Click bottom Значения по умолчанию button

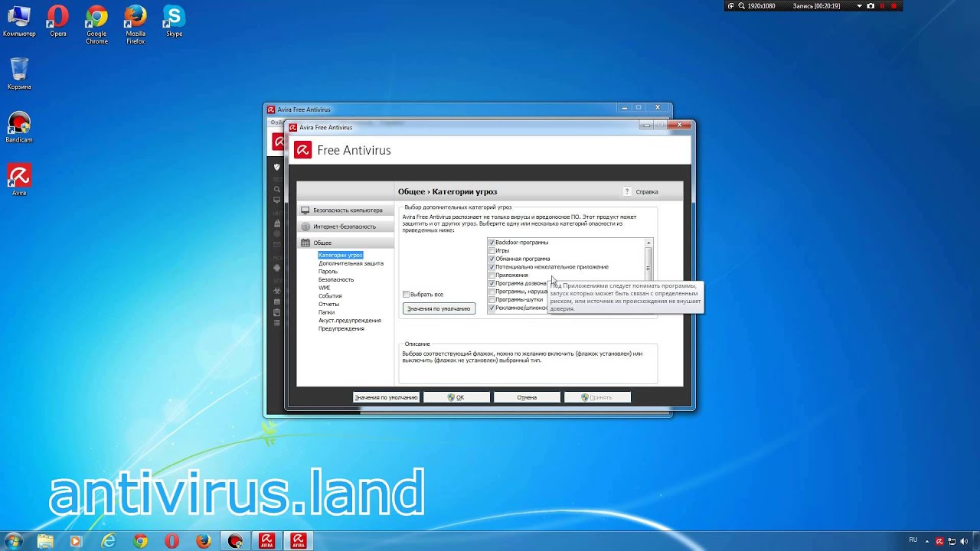(386, 397)
